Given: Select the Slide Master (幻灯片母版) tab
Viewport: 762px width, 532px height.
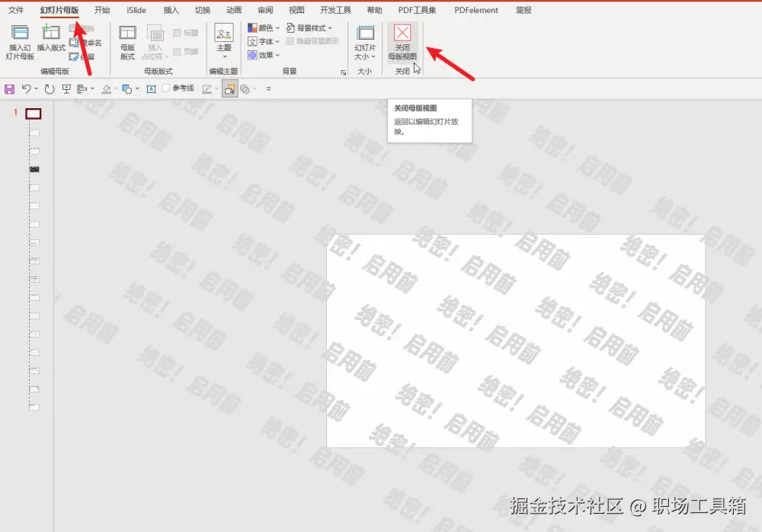Looking at the screenshot, I should (59, 10).
